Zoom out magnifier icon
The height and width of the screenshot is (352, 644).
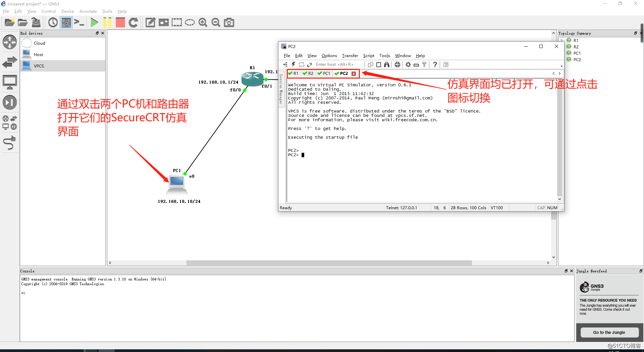point(216,23)
